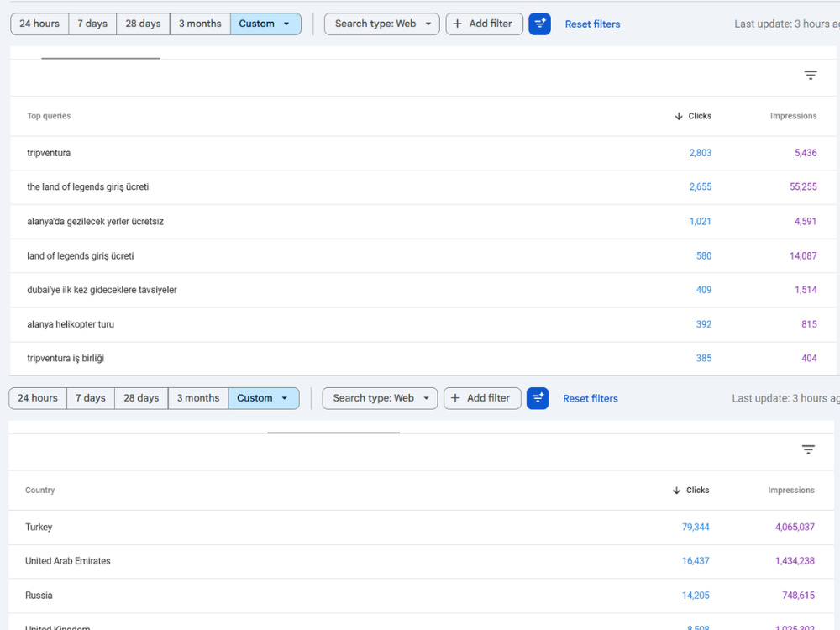Click clicks value 79,344 for Turkey
840x630 pixels.
pyautogui.click(x=696, y=528)
